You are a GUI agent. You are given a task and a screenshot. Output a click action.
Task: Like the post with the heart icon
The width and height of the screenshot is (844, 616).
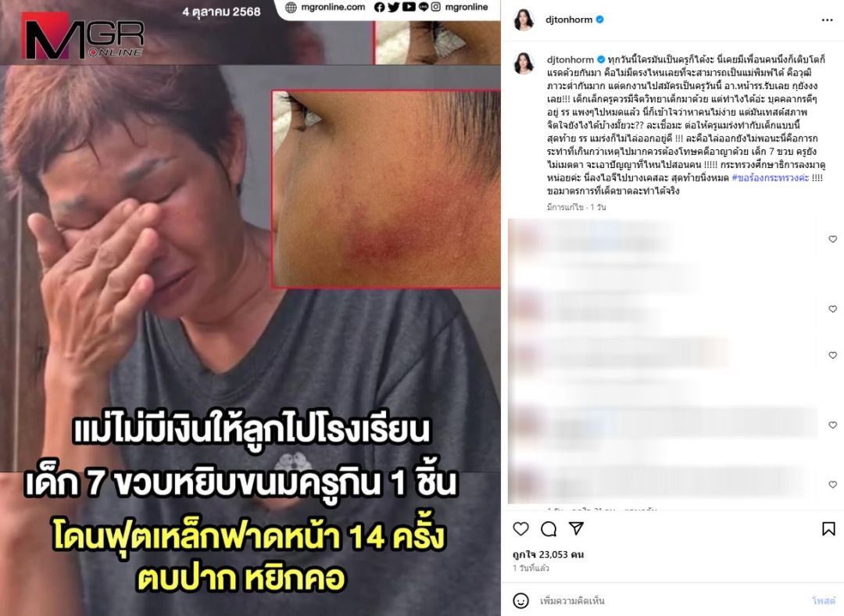(520, 528)
